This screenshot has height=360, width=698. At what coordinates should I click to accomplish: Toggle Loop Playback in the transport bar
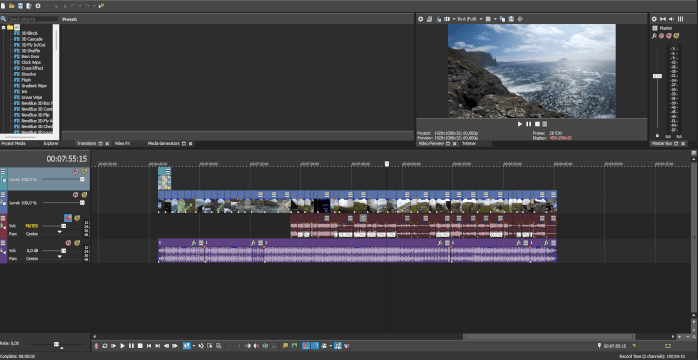[x=105, y=346]
